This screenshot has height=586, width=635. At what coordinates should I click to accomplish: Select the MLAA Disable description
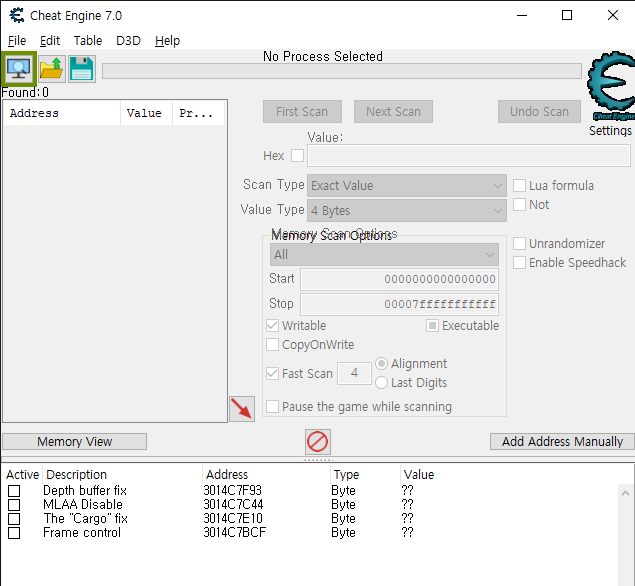pyautogui.click(x=83, y=505)
